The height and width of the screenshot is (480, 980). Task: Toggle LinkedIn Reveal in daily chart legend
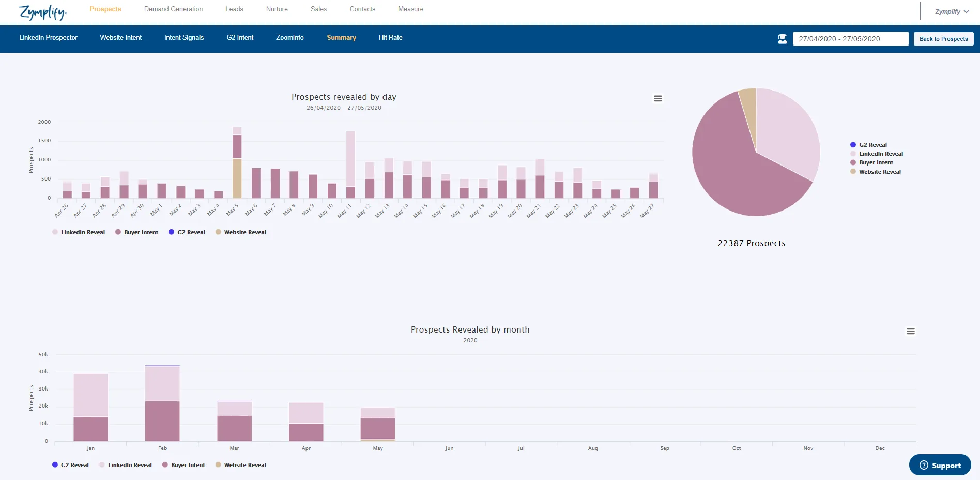(79, 232)
